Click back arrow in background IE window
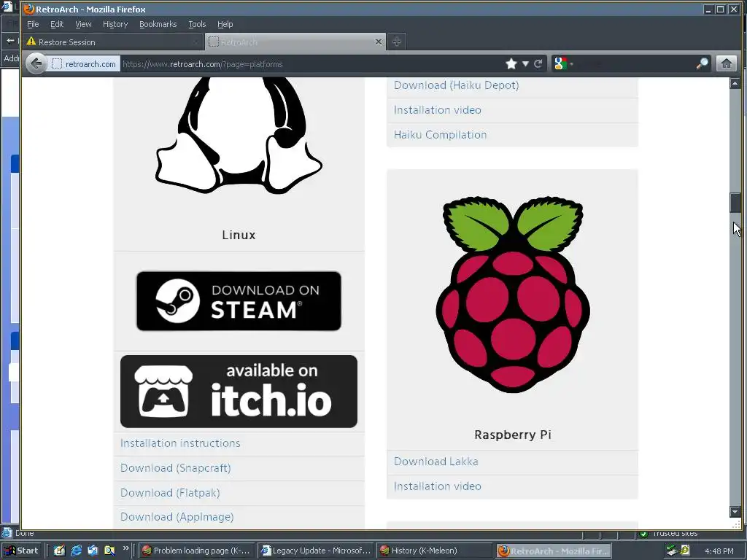 [10, 41]
